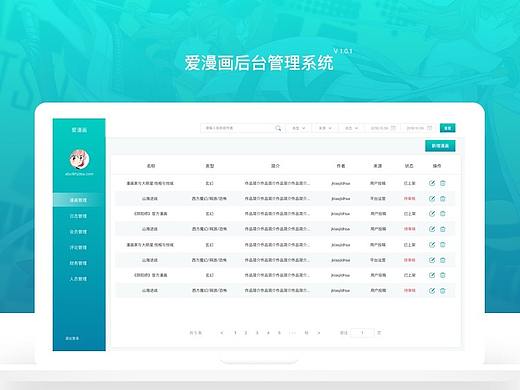Open the 评论管理 sidebar item
Image resolution: width=520 pixels, height=390 pixels.
[79, 247]
